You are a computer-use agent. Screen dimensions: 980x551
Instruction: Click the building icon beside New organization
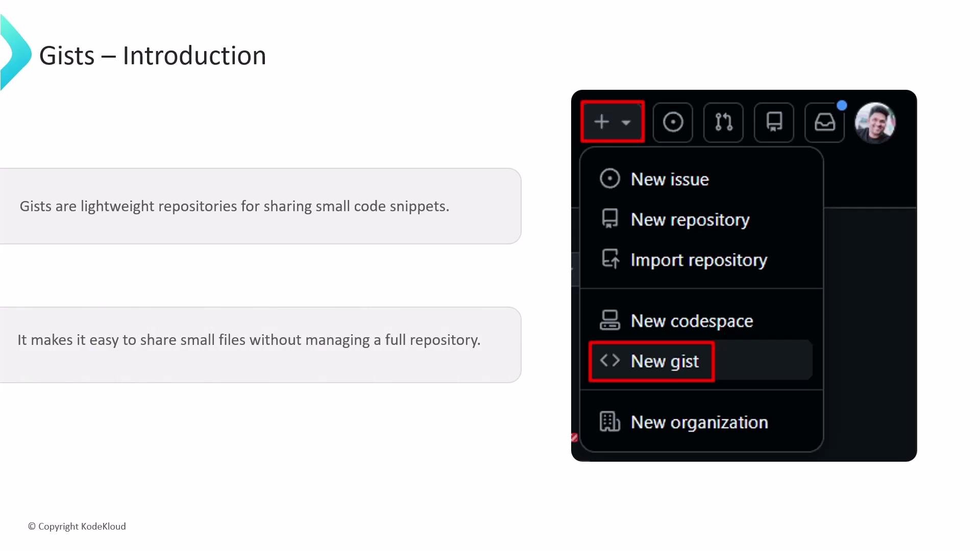pyautogui.click(x=609, y=421)
